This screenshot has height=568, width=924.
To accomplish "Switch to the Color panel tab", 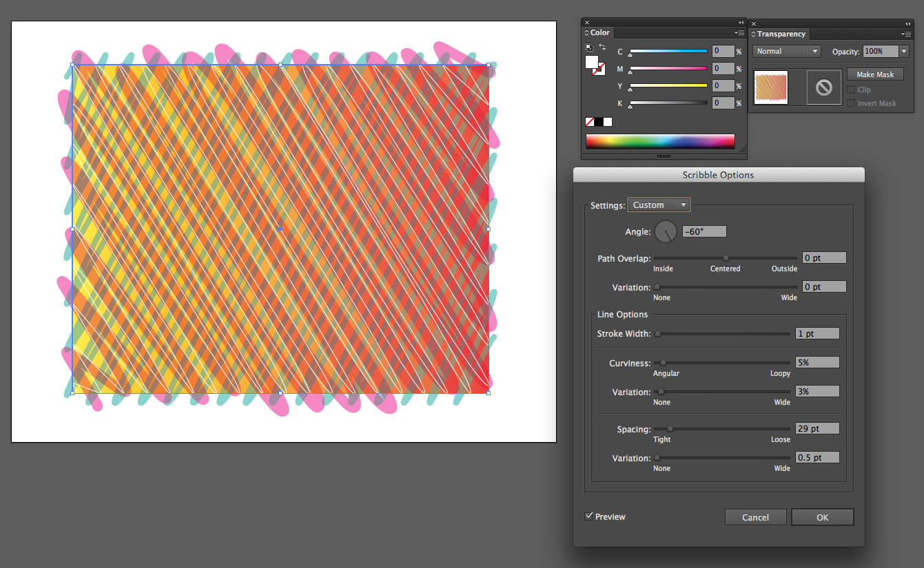I will (x=600, y=32).
